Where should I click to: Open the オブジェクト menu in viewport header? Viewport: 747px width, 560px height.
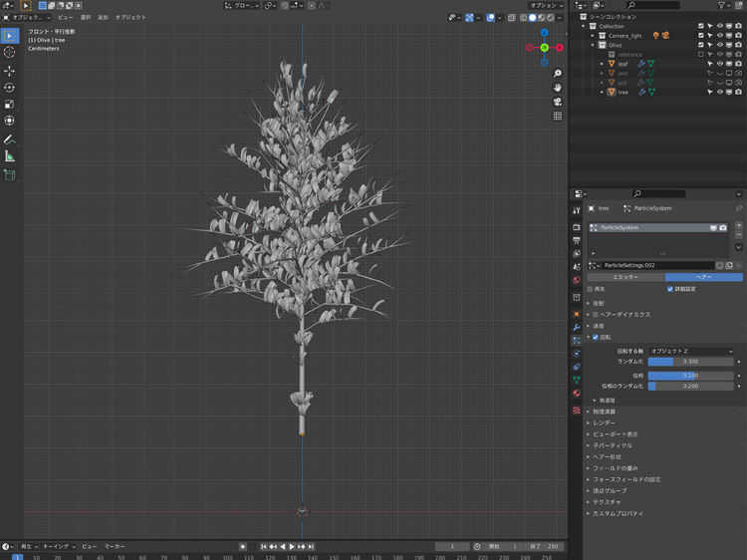pyautogui.click(x=130, y=18)
